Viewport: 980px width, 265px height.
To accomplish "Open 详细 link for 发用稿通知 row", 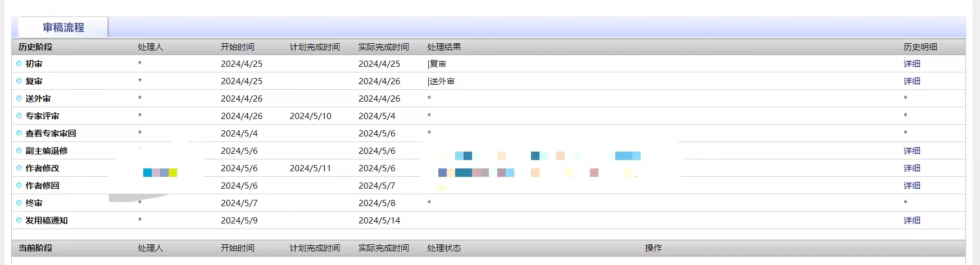I will click(911, 221).
